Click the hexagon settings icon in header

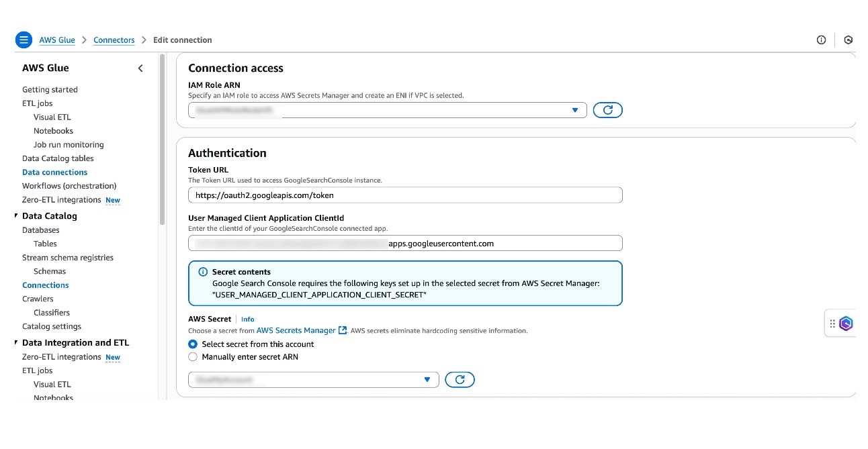[849, 40]
